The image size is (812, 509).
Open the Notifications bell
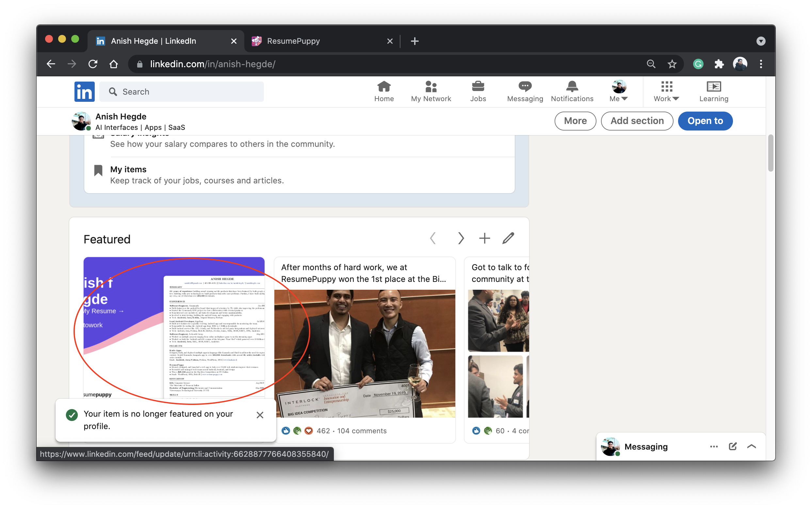[572, 91]
